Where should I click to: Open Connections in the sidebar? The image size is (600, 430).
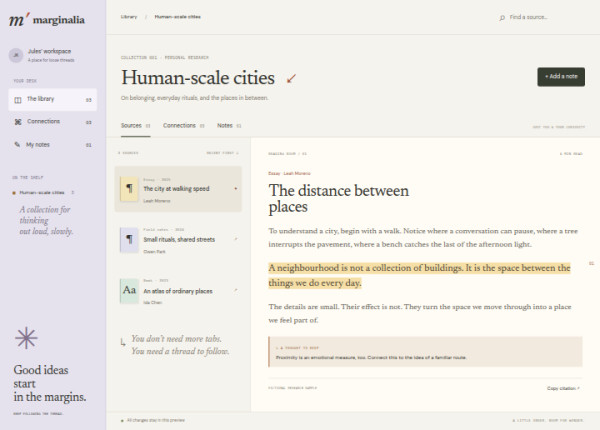pyautogui.click(x=52, y=122)
